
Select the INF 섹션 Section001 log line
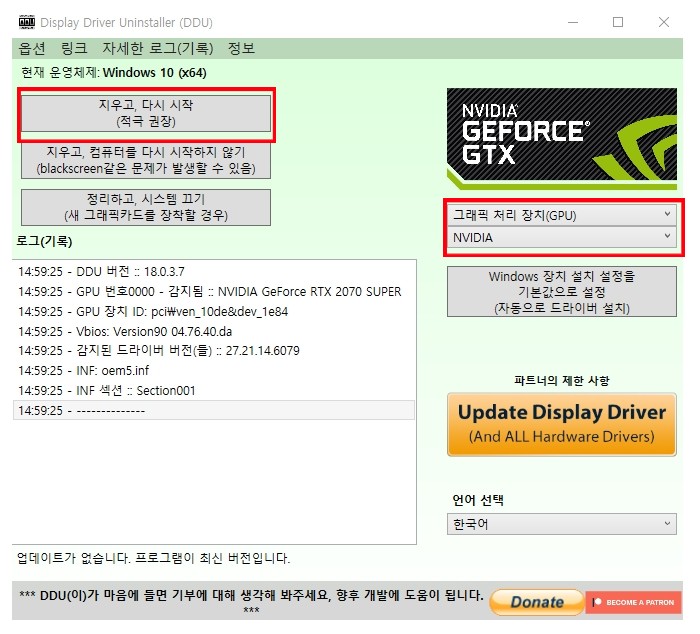point(214,391)
